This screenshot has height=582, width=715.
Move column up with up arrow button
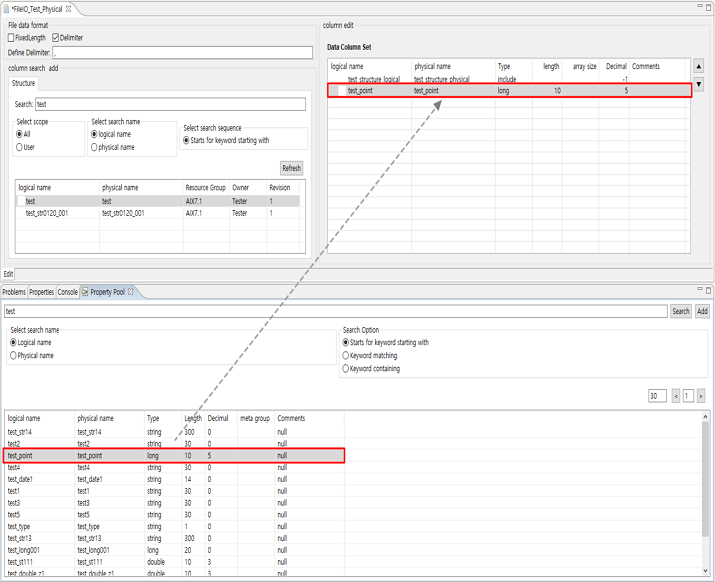pyautogui.click(x=699, y=66)
